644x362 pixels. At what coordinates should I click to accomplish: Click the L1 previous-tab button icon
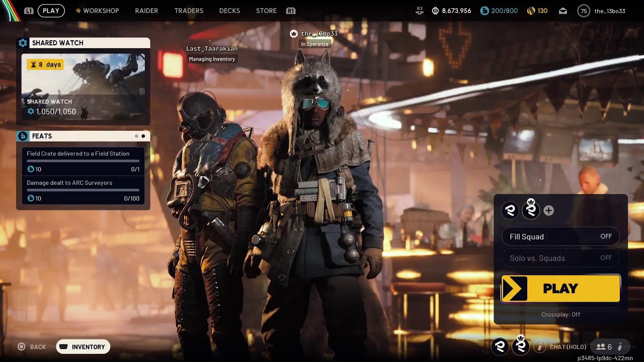click(x=29, y=11)
